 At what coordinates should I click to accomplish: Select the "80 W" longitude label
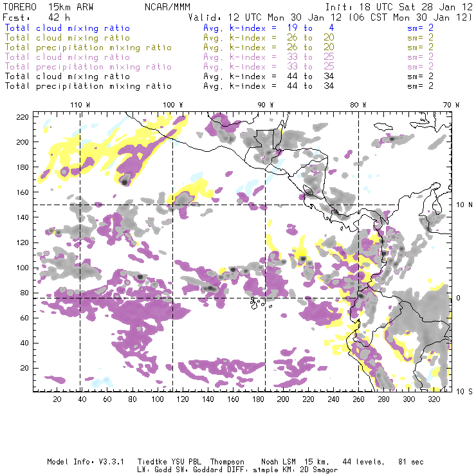[x=358, y=105]
